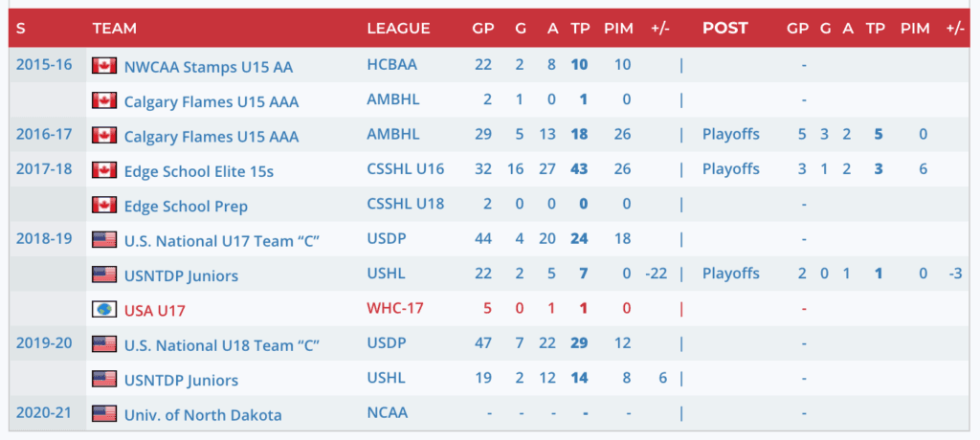Viewport: 980px width, 440px height.
Task: Open the NCAA league link
Action: point(387,413)
